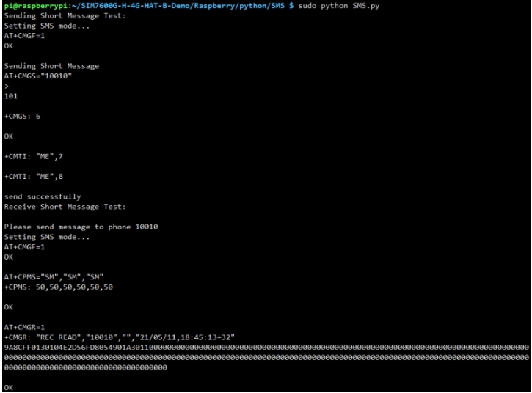Click the pi@raspberrypi prompt user text
This screenshot has height=393, width=532.
pos(36,6)
